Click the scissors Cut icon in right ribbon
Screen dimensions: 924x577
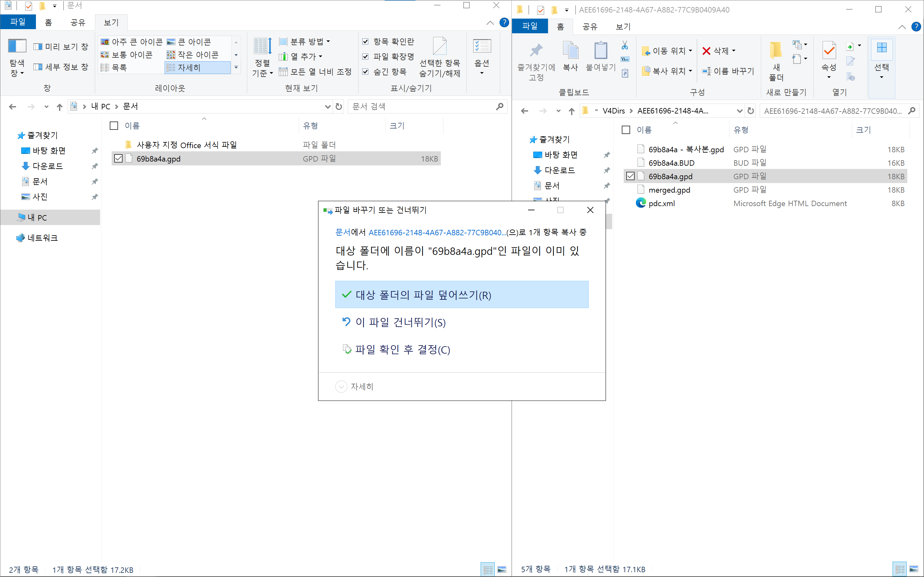625,46
